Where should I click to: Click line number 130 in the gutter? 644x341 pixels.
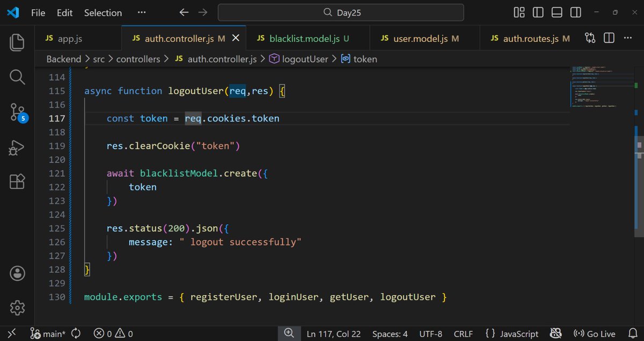point(57,296)
